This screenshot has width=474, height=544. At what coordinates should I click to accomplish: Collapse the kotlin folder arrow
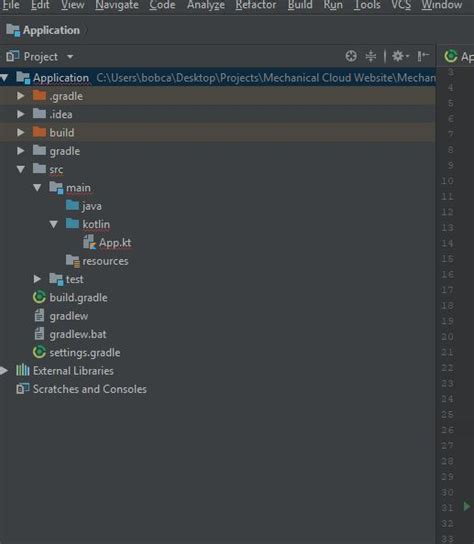(53, 224)
